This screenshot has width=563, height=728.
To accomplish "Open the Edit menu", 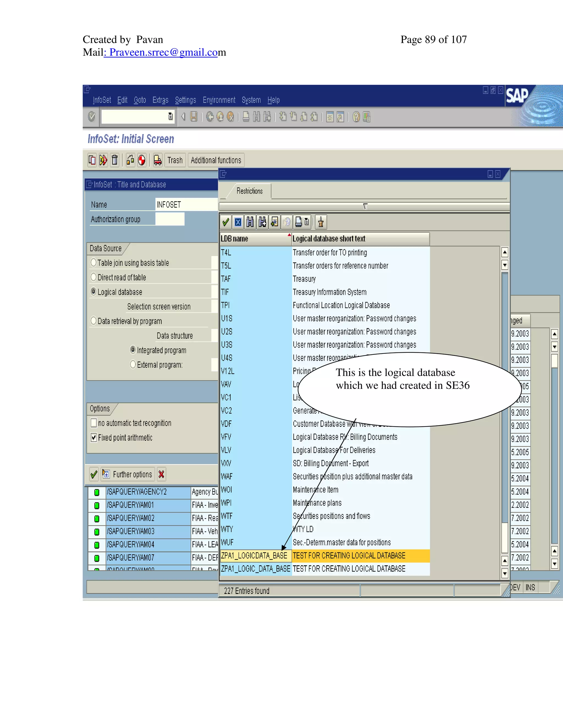I will point(122,100).
